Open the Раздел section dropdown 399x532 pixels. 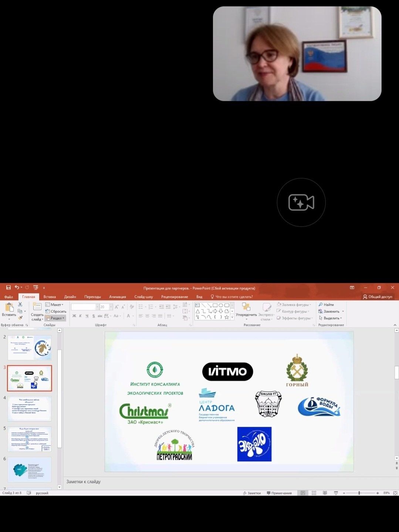pos(55,318)
